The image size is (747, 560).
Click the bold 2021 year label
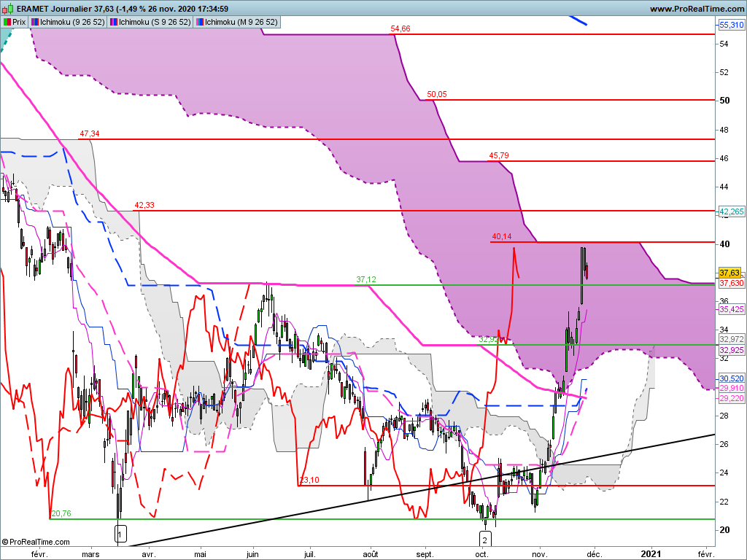[651, 554]
